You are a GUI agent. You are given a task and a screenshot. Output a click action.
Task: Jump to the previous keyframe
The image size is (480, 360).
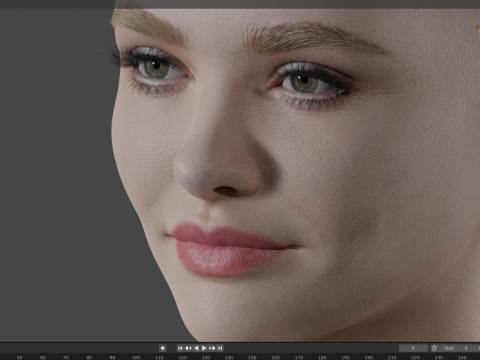pos(188,348)
